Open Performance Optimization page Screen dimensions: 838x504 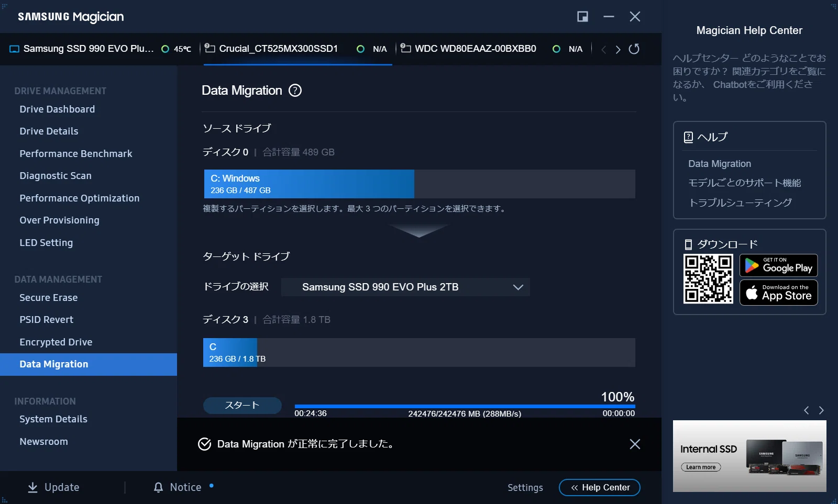[79, 198]
